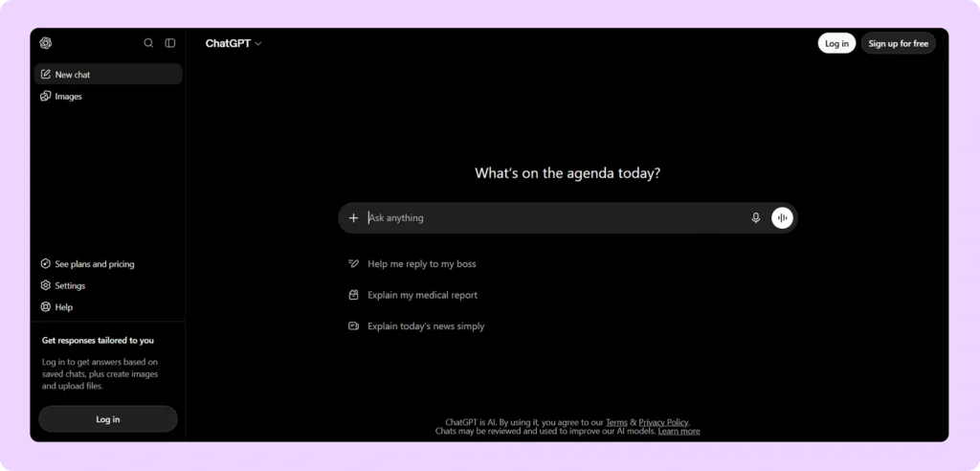The height and width of the screenshot is (471, 980).
Task: Click the ChatGPT logo icon in sidebar
Action: [x=46, y=43]
